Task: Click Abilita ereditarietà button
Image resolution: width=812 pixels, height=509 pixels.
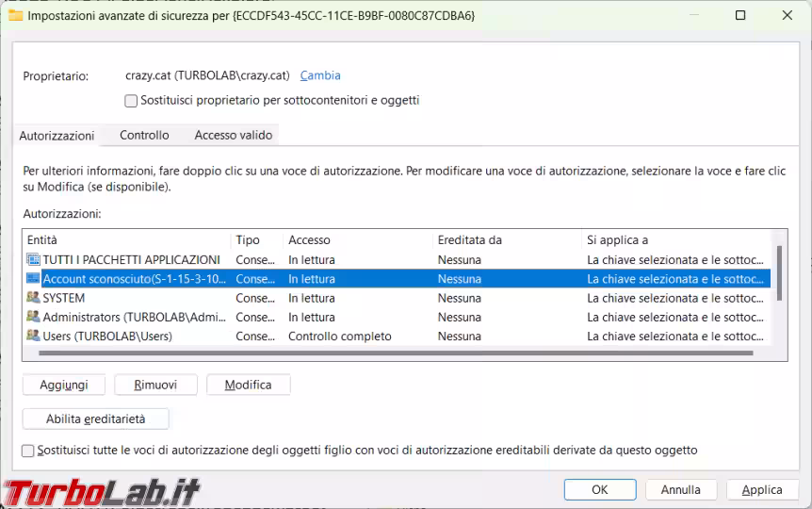Action: (95, 419)
